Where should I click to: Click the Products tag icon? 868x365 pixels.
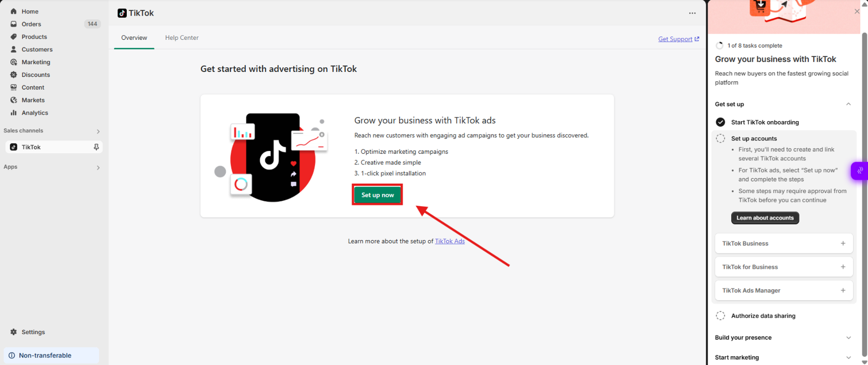coord(14,37)
